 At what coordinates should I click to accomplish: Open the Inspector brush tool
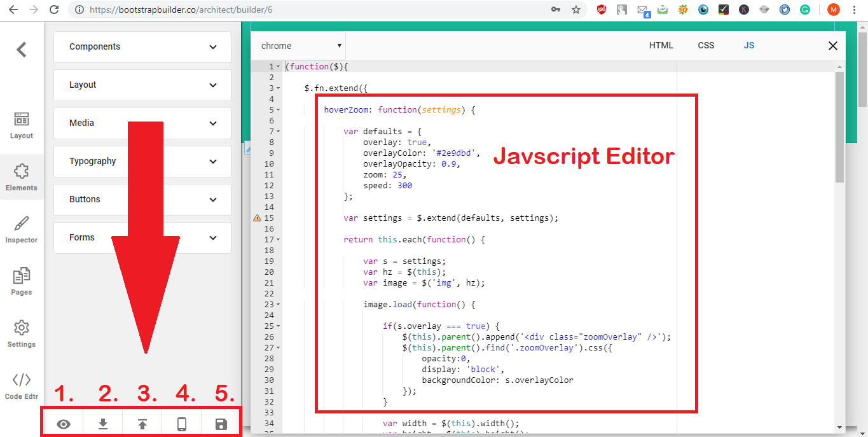tap(22, 229)
